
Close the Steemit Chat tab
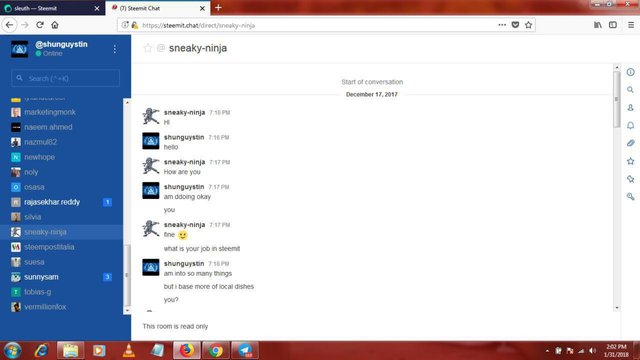tap(202, 8)
